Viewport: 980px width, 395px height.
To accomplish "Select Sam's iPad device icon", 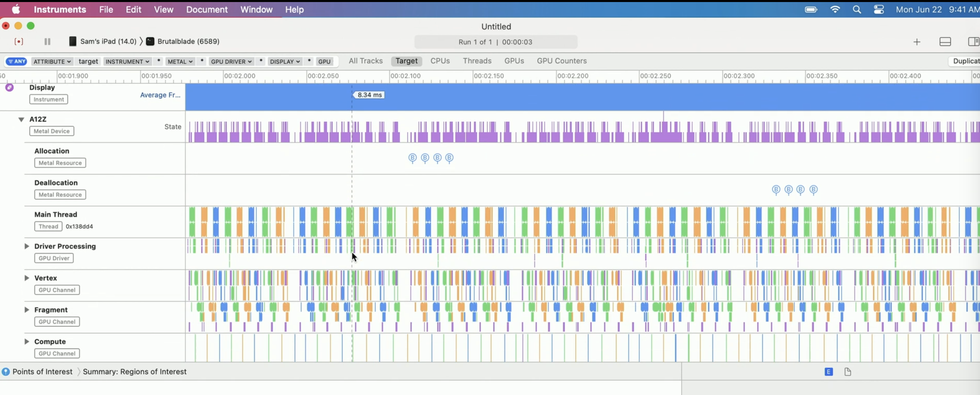I will (x=72, y=41).
